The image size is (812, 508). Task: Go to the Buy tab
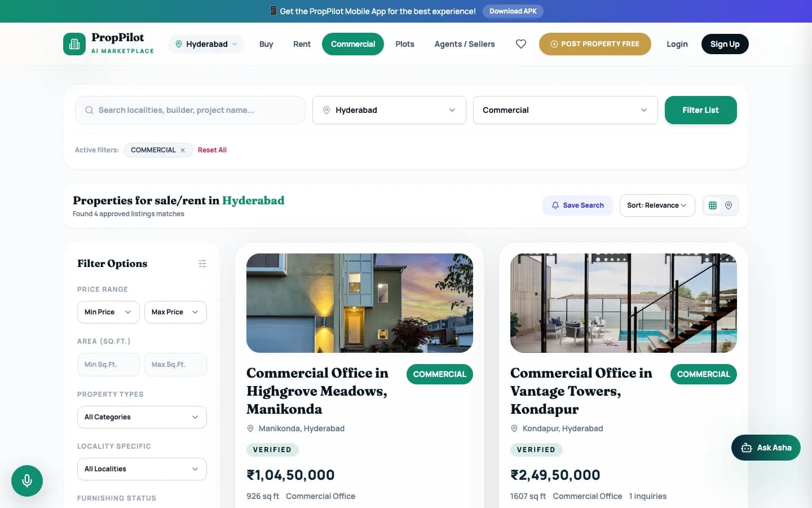[x=266, y=44]
